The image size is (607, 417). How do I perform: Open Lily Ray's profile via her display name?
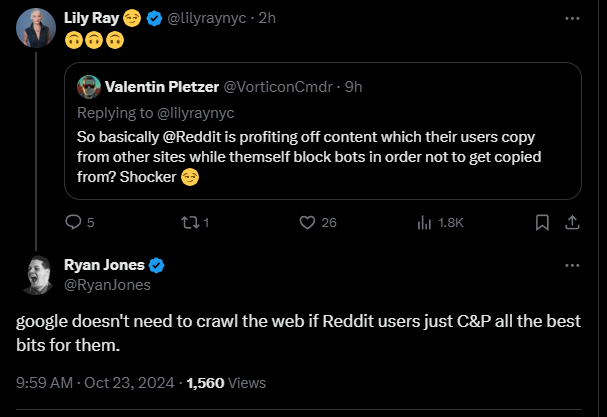(x=90, y=18)
